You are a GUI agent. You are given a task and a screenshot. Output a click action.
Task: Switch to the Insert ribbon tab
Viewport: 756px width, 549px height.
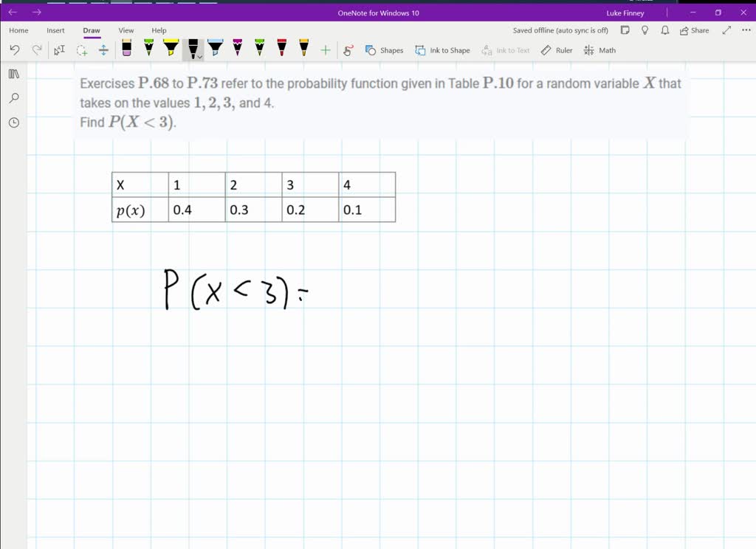[x=55, y=30]
